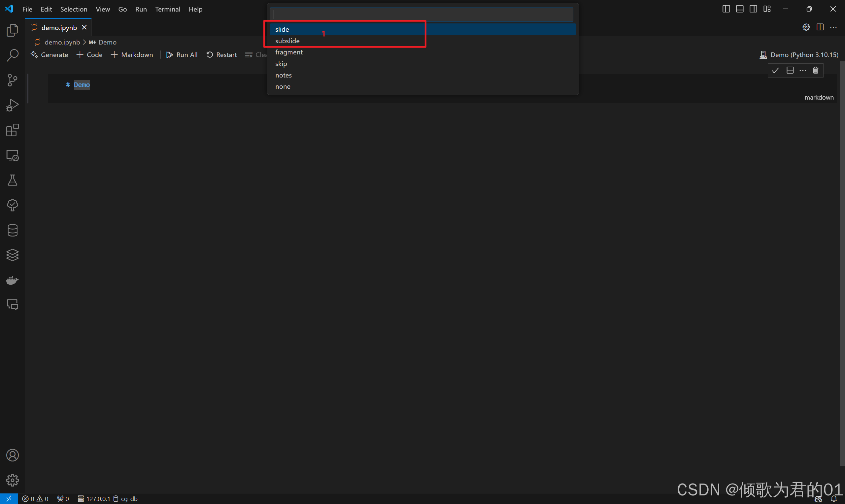Toggle the secondary side bar layout
This screenshot has width=845, height=504.
(x=753, y=9)
